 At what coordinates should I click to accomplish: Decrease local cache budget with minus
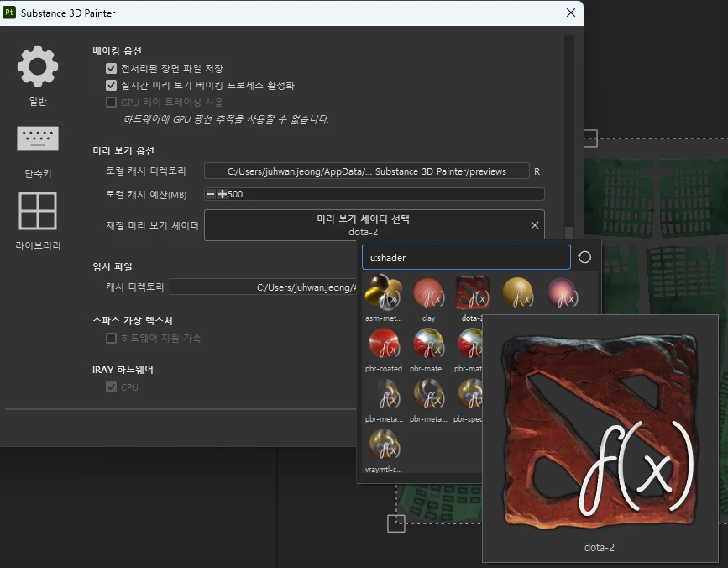click(210, 194)
